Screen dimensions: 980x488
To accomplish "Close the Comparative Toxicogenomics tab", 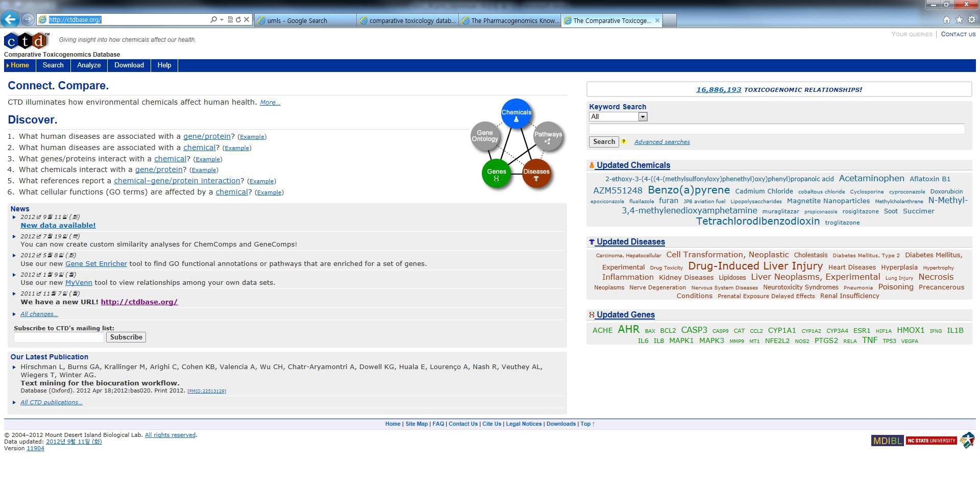I will 657,20.
